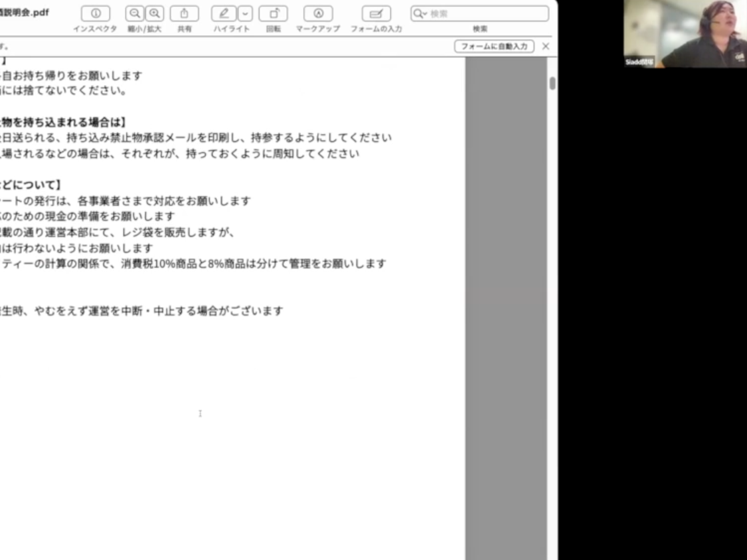
Task: Toggle the form filling (フォームの入力) tool
Action: [376, 14]
